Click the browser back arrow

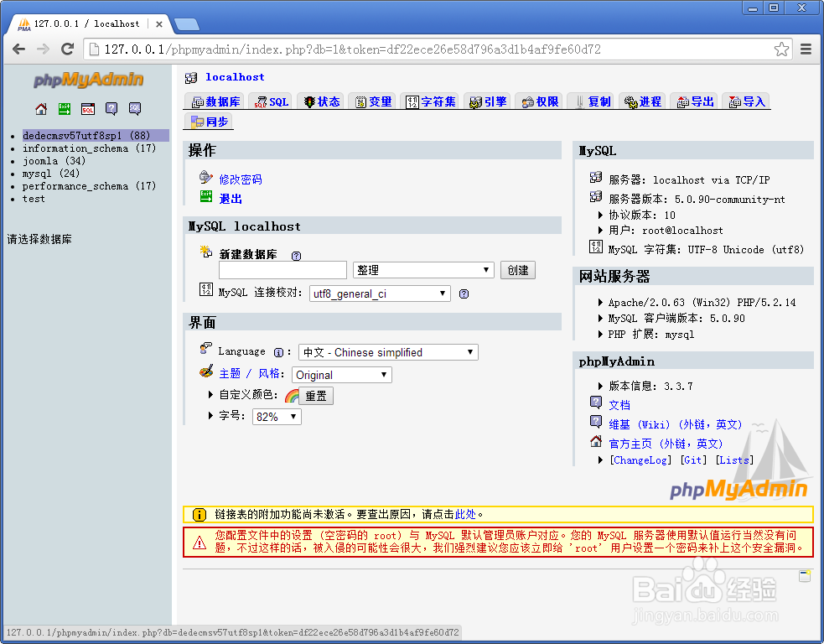19,49
